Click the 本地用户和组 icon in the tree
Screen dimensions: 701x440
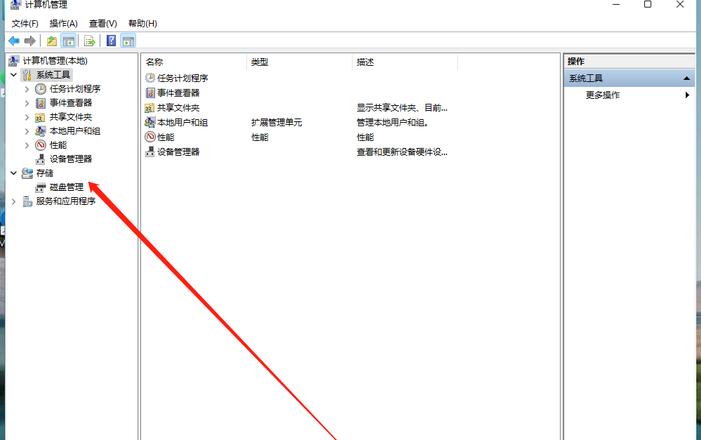[41, 131]
